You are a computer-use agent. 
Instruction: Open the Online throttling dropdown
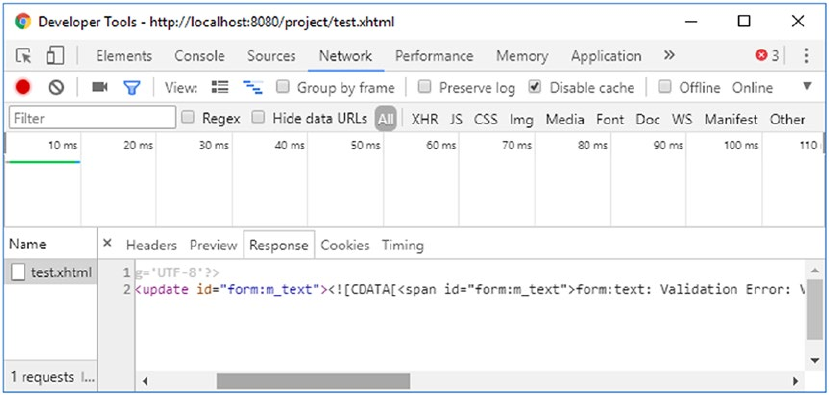click(x=752, y=88)
